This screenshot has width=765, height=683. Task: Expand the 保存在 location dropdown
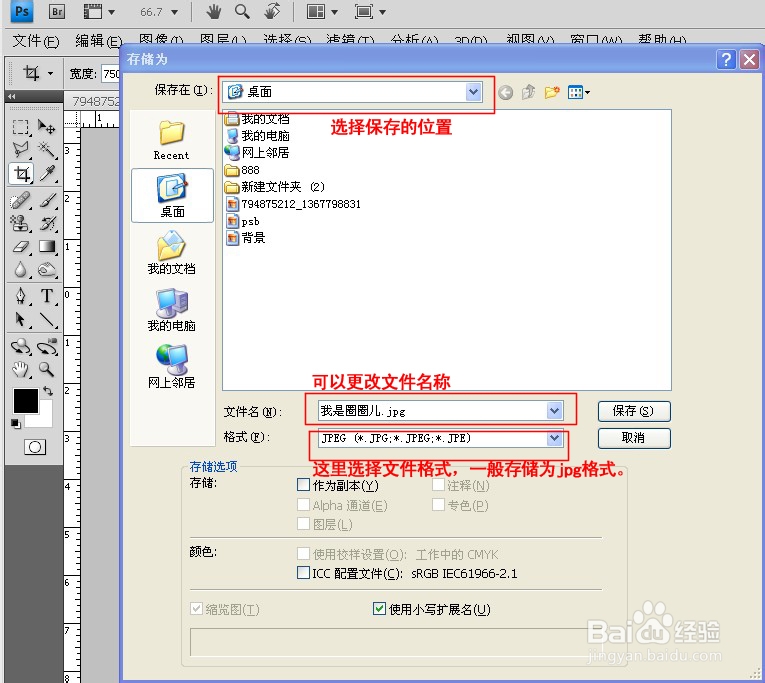(473, 92)
